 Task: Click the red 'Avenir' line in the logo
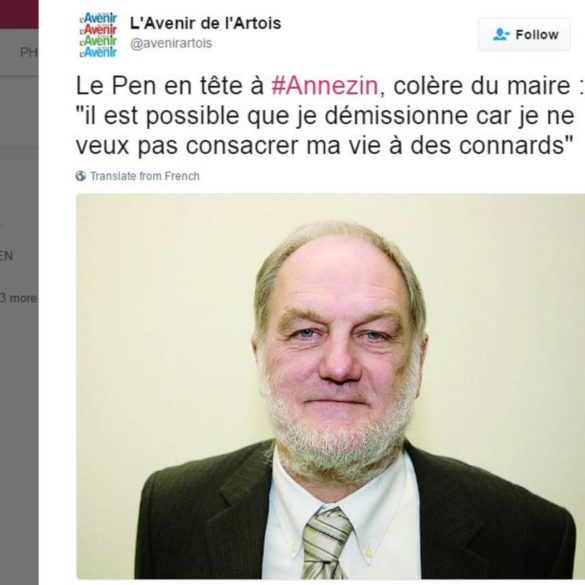99,29
